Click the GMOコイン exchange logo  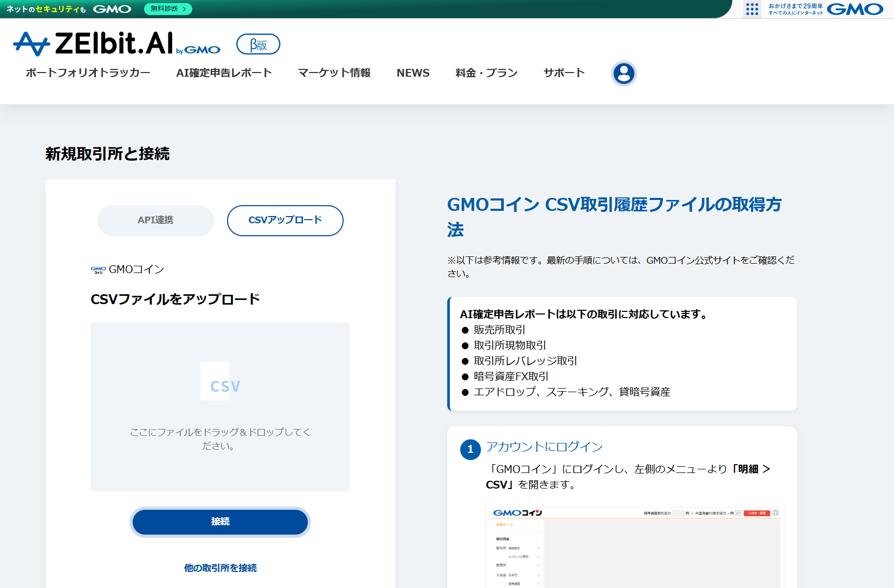click(x=98, y=270)
